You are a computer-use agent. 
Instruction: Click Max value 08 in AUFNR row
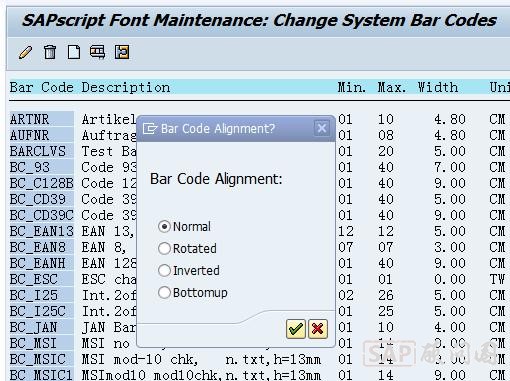[x=386, y=135]
